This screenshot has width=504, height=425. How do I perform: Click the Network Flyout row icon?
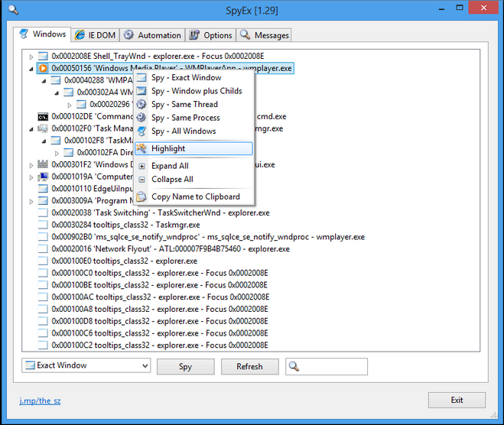click(43, 248)
